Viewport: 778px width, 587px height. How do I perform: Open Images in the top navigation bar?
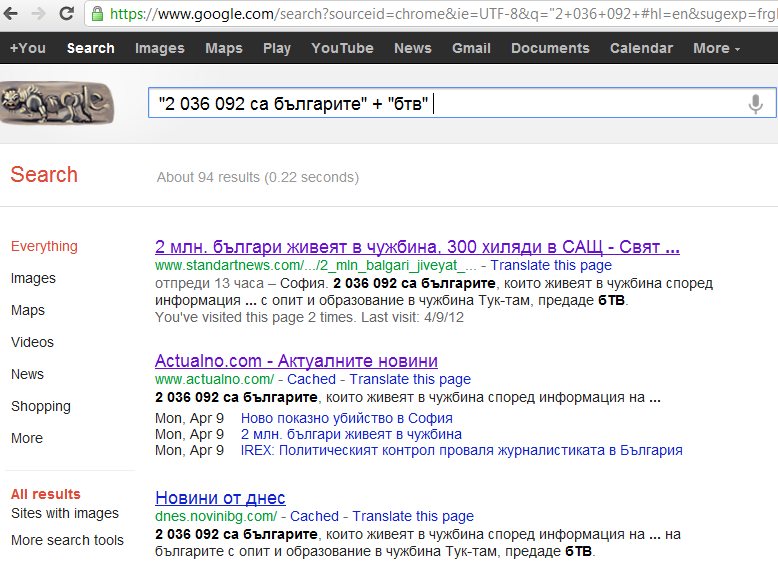click(x=159, y=48)
